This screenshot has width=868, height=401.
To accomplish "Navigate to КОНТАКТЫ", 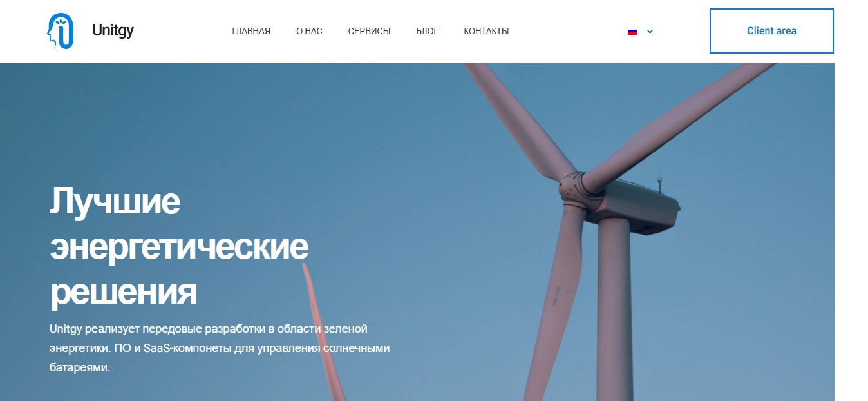I will click(x=486, y=31).
